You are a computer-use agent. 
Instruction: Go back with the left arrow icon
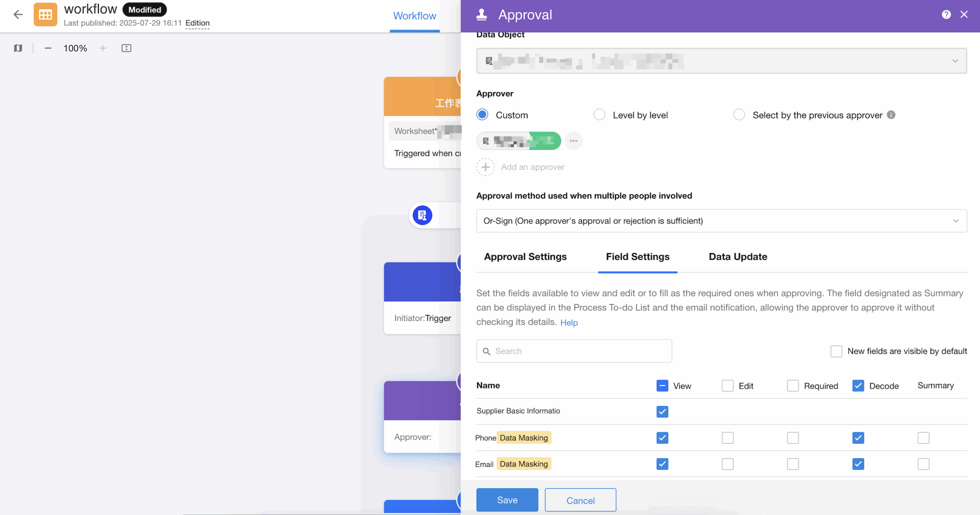coord(18,15)
